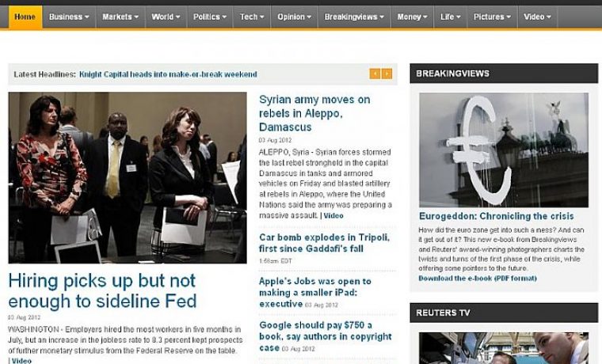This screenshot has width=602, height=364.
Task: Select the 'Latest Headlines:' label
Action: point(45,74)
